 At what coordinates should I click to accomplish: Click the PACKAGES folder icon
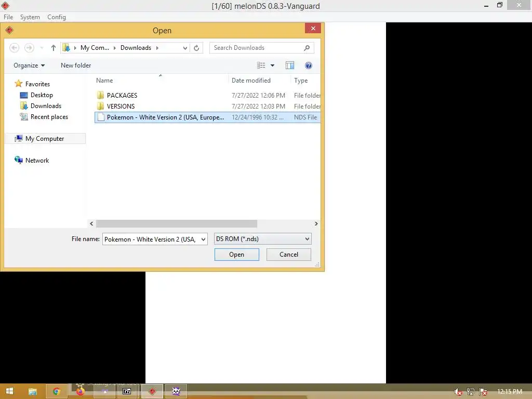click(100, 96)
